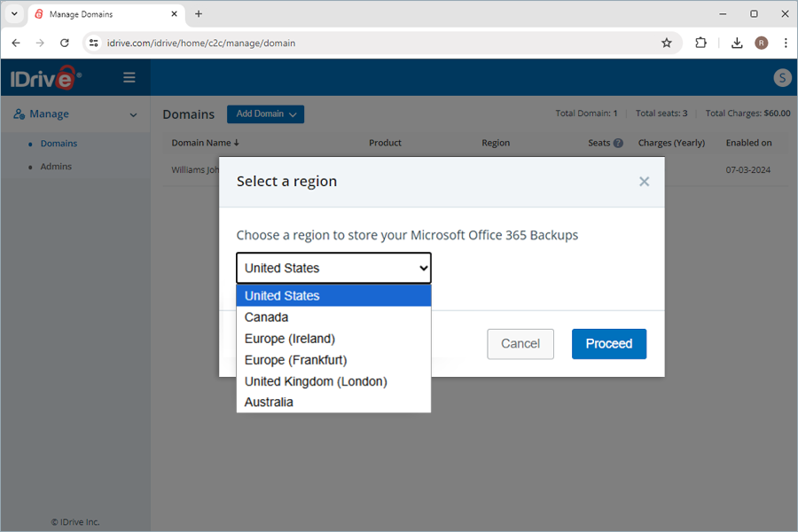The width and height of the screenshot is (798, 532).
Task: Click the Seats help question icon
Action: pyautogui.click(x=618, y=143)
